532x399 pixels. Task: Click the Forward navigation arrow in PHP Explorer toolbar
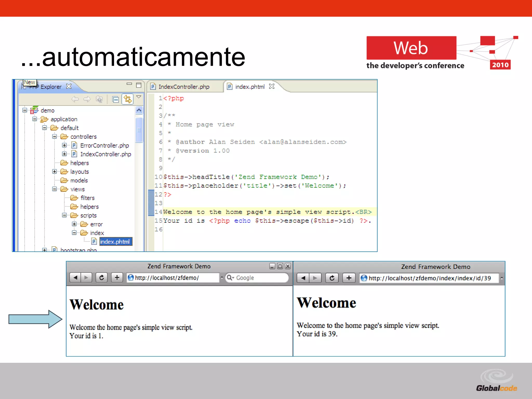(87, 99)
